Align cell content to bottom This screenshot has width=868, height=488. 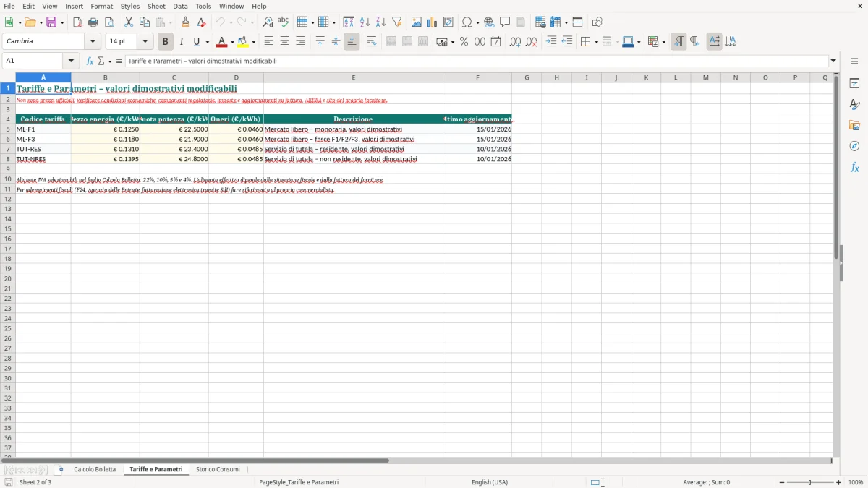coord(352,42)
